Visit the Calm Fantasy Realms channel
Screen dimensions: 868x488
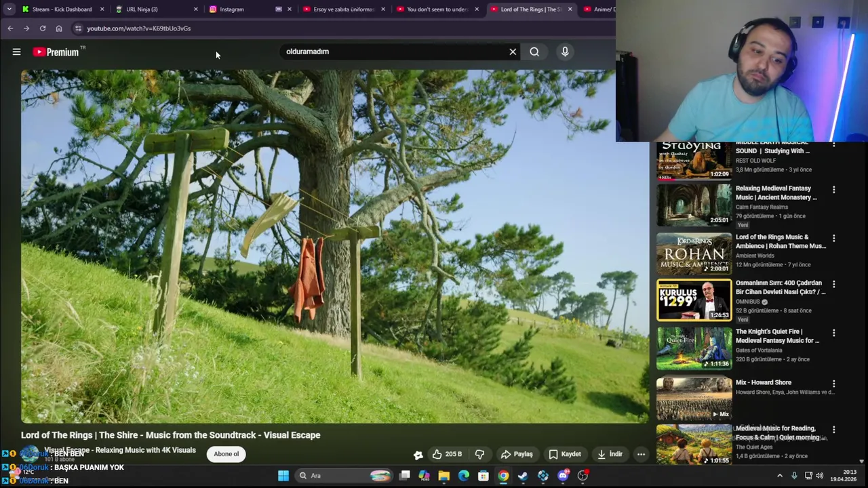click(x=762, y=207)
